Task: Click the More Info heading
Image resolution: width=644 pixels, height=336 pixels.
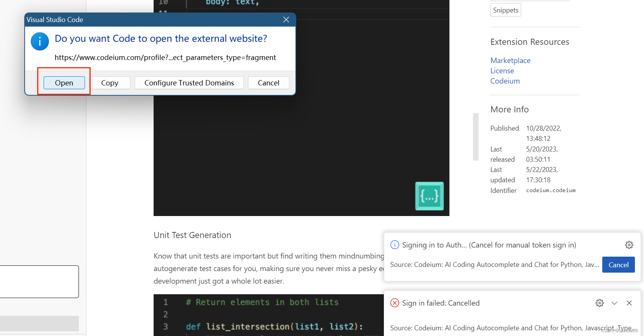Action: [509, 109]
